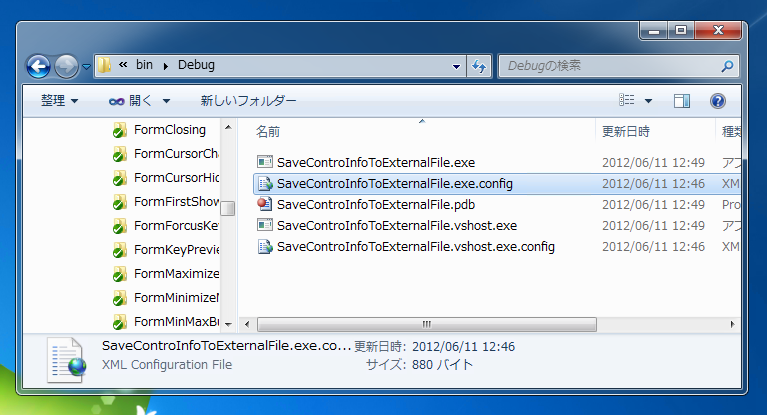The height and width of the screenshot is (415, 767).
Task: Click the vshost.exe.config XML icon
Action: point(265,247)
